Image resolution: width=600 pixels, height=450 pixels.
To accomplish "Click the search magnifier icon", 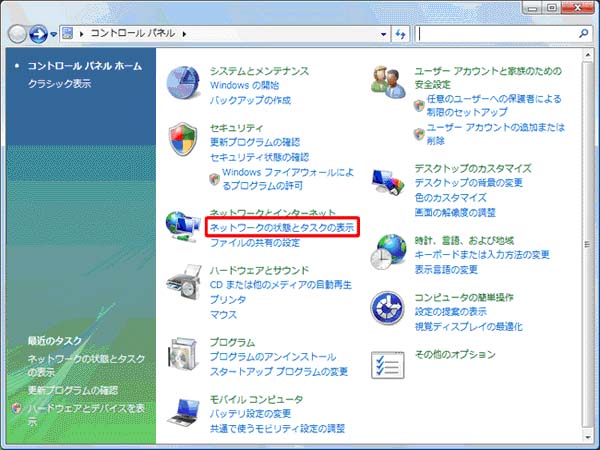I will point(583,34).
